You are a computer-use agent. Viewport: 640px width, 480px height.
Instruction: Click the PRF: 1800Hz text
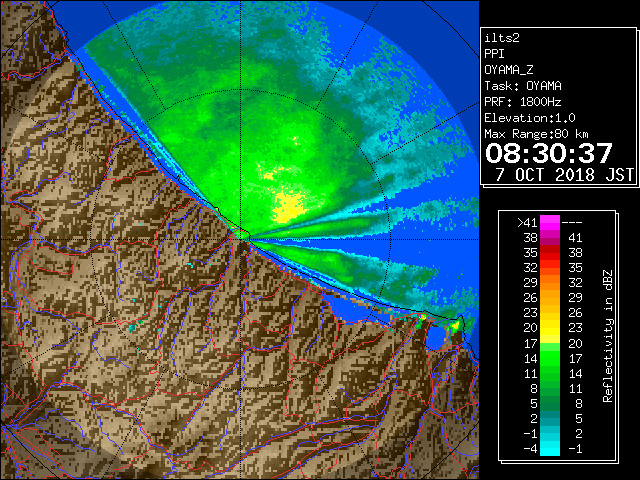(x=523, y=102)
